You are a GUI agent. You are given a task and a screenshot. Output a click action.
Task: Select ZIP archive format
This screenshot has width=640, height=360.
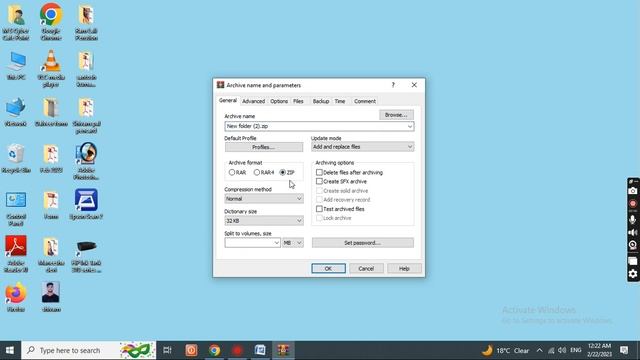(282, 173)
